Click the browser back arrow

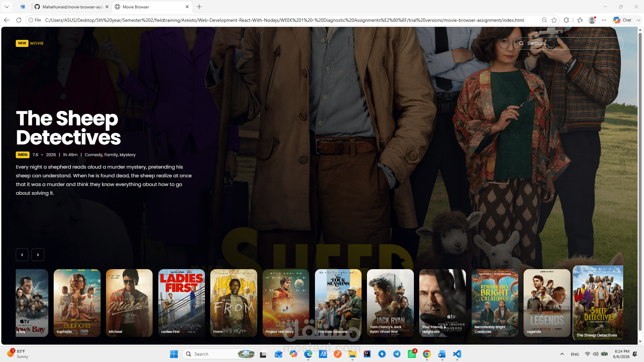click(7, 20)
